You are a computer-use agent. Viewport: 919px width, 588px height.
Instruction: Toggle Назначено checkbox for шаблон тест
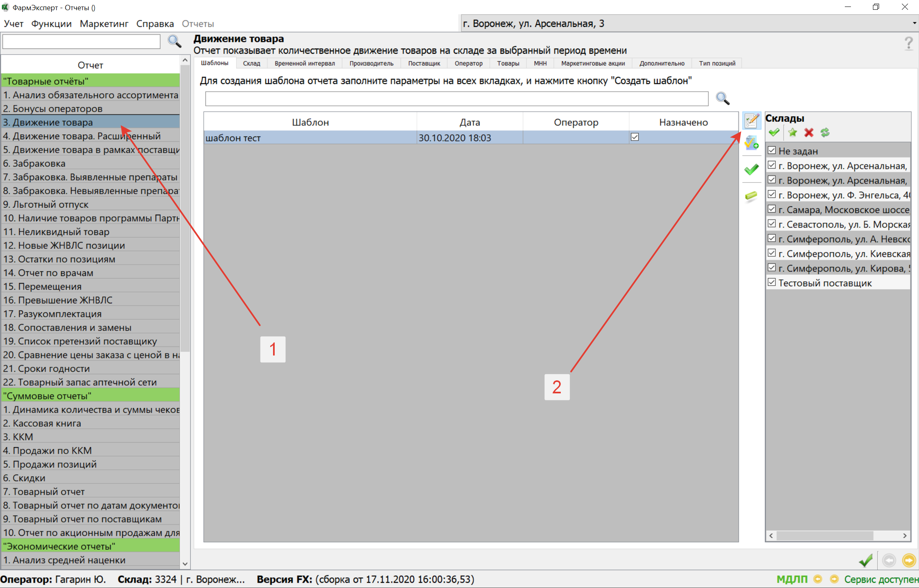tap(635, 137)
